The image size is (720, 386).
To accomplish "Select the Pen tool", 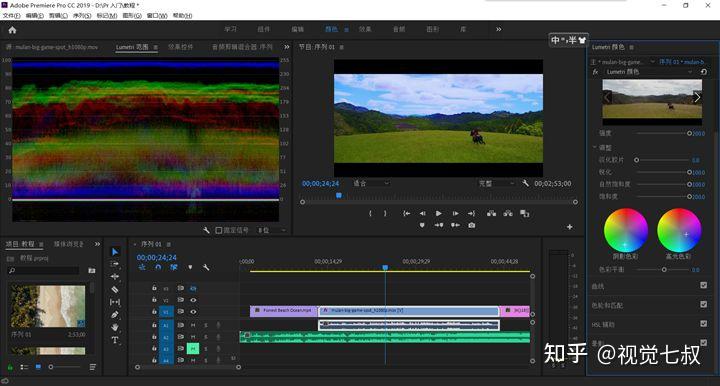I will click(x=115, y=315).
